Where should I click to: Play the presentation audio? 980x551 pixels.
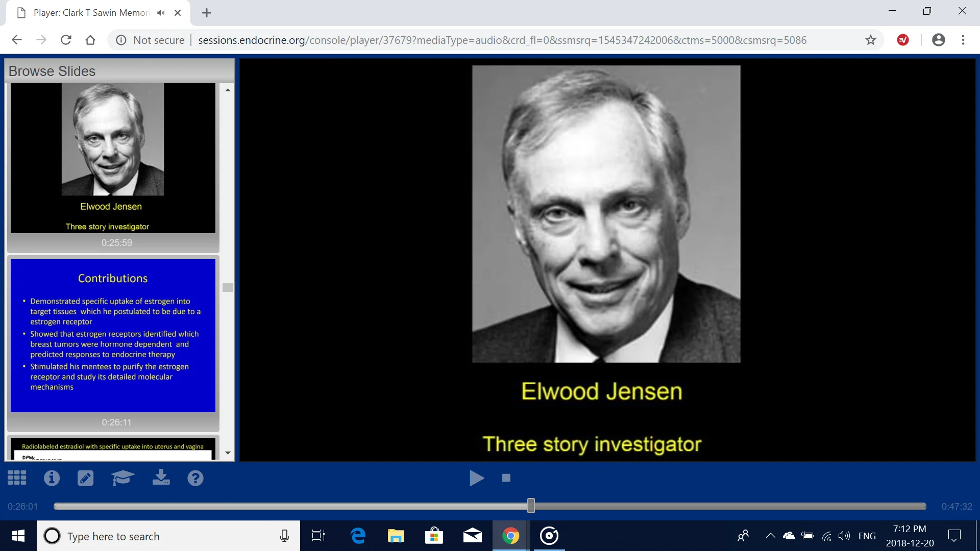477,478
